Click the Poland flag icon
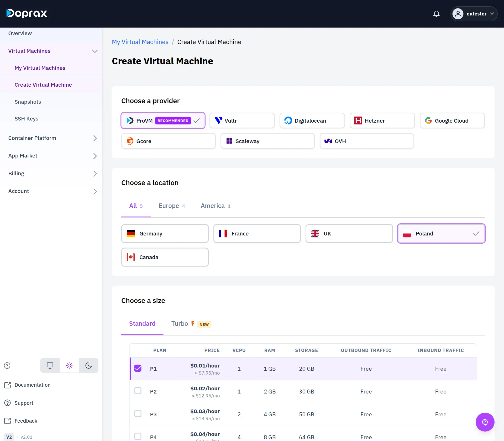 (x=407, y=233)
